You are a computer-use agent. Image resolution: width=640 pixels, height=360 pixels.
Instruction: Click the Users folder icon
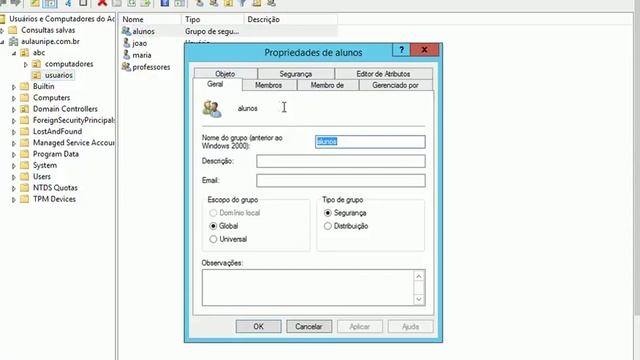coord(24,177)
